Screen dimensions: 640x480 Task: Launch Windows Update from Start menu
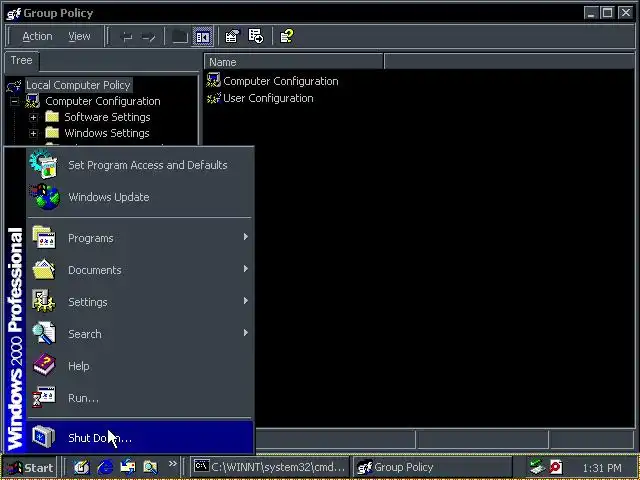coord(140,197)
